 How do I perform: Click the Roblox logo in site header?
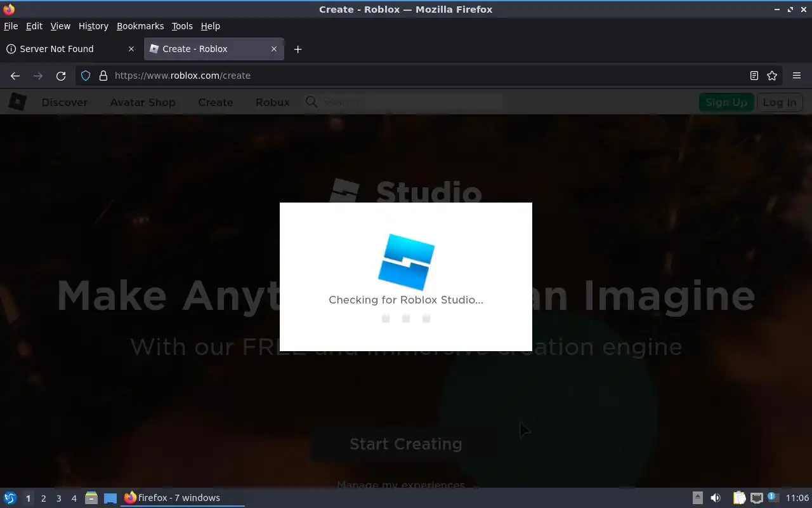pyautogui.click(x=17, y=102)
